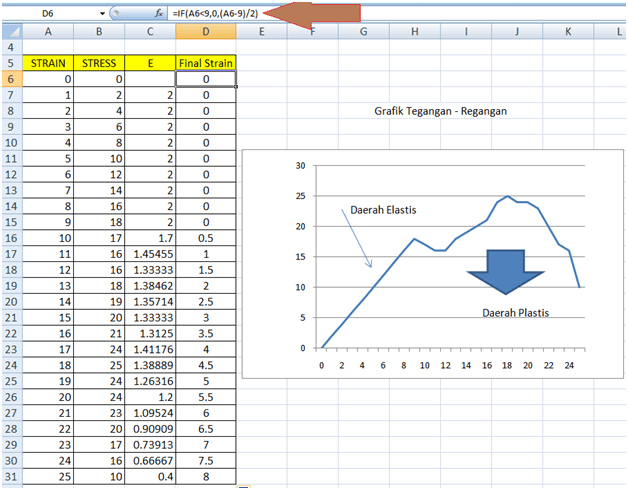Select row 16 header

(11, 240)
